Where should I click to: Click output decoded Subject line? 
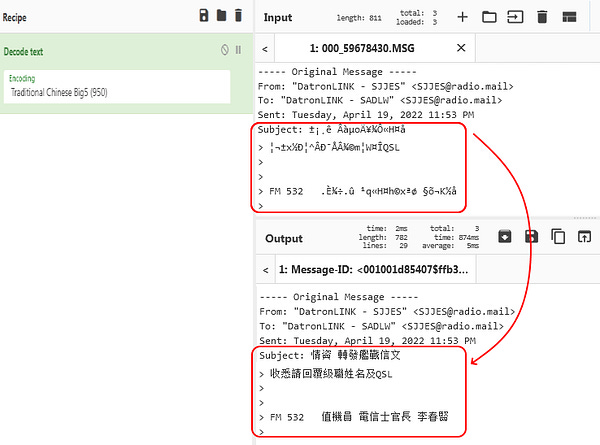(x=330, y=355)
